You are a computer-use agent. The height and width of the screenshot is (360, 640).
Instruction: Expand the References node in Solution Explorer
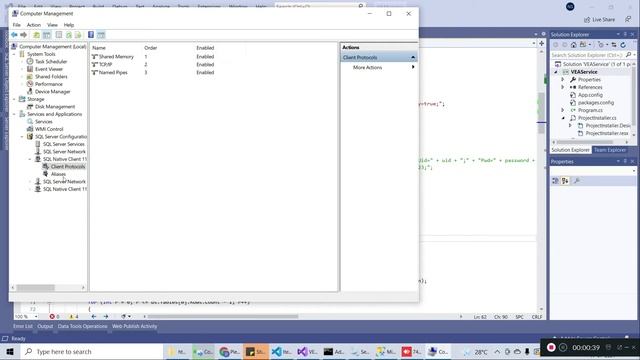562,87
